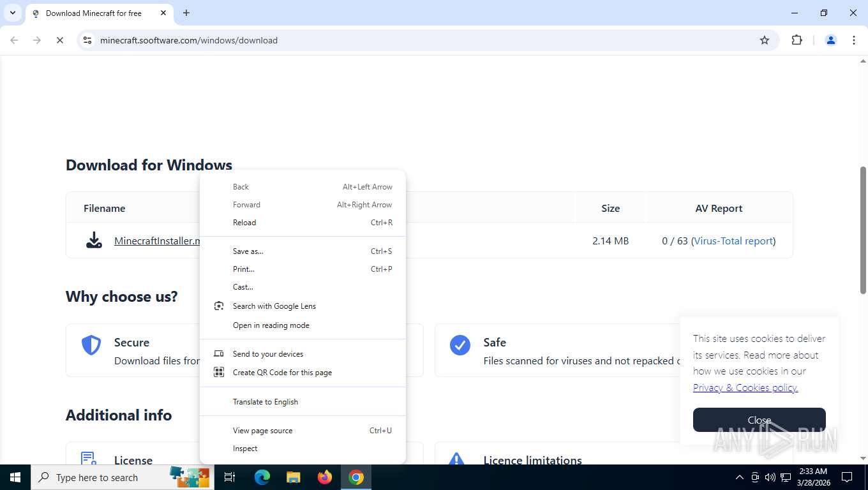868x490 pixels.
Task: Show hidden system tray icons
Action: click(x=739, y=477)
